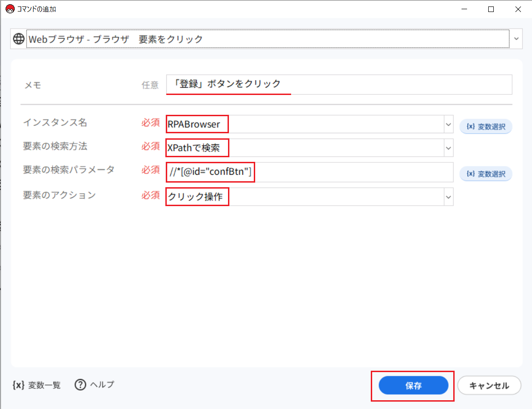Viewport: 532px width, 409px height.
Task: Click the globe icon beside the command selector
Action: tap(19, 39)
